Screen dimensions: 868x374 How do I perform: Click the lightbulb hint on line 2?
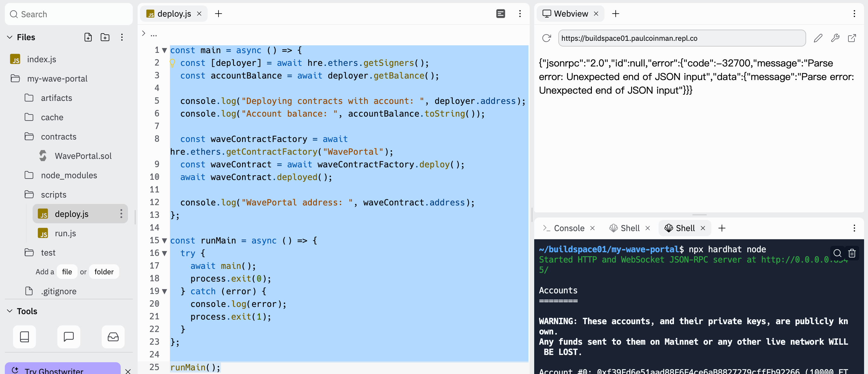point(172,63)
